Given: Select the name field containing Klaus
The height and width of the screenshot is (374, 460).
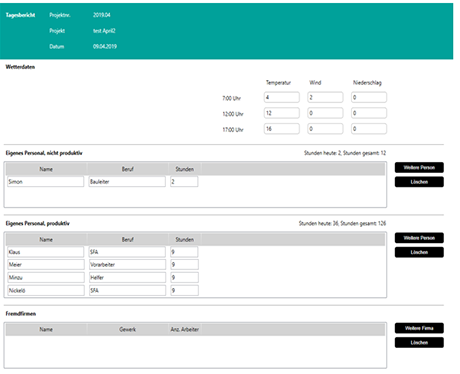Looking at the screenshot, I should (46, 252).
